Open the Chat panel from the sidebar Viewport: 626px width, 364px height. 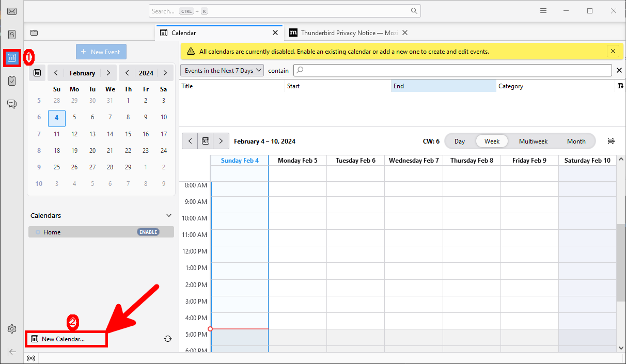[x=11, y=103]
